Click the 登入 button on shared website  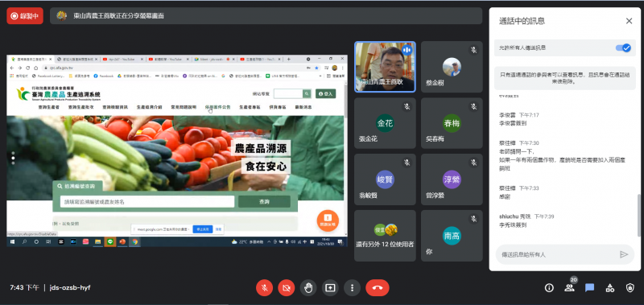pos(326,94)
